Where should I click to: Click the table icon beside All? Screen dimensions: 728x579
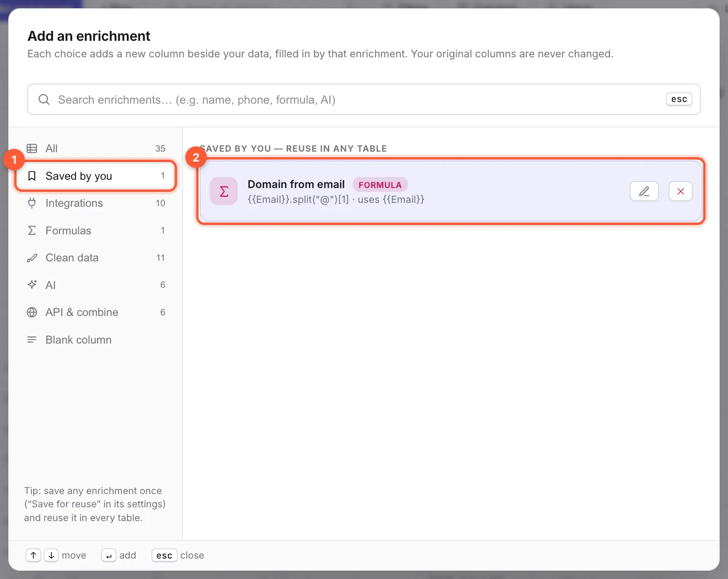point(32,148)
